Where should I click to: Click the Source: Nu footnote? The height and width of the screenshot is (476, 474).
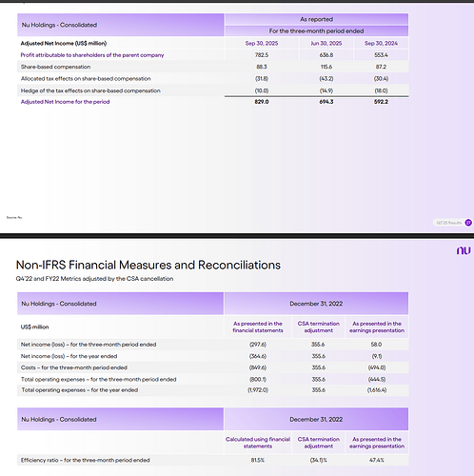[x=14, y=217]
